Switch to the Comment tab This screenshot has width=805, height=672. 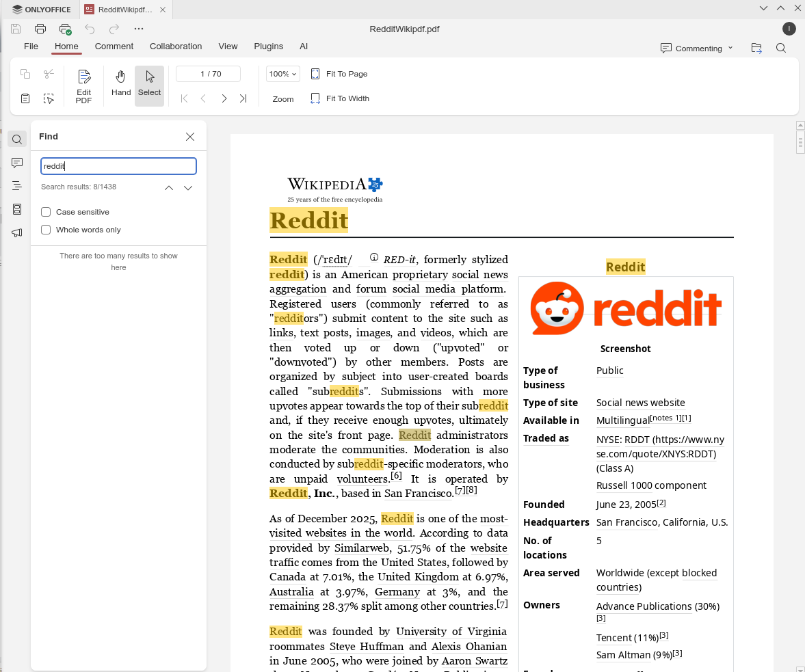pos(114,46)
